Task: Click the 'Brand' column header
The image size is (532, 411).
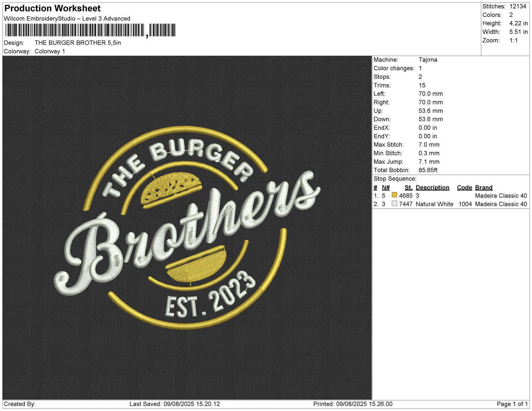Action: click(484, 187)
